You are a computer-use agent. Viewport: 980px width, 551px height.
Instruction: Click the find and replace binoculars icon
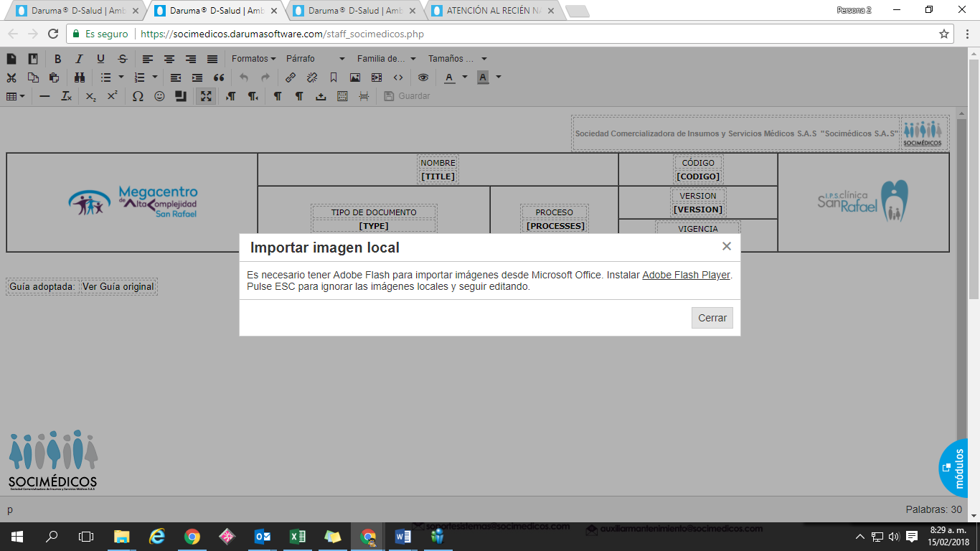79,77
